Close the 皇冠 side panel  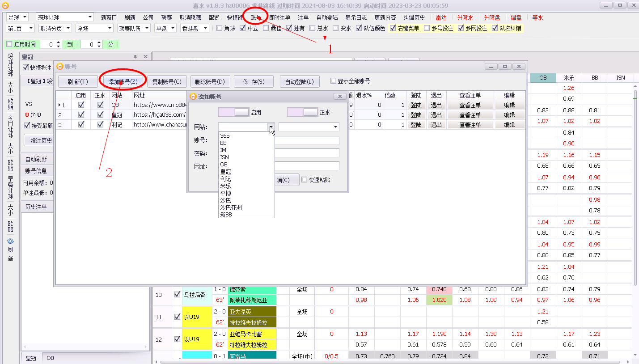[x=145, y=57]
